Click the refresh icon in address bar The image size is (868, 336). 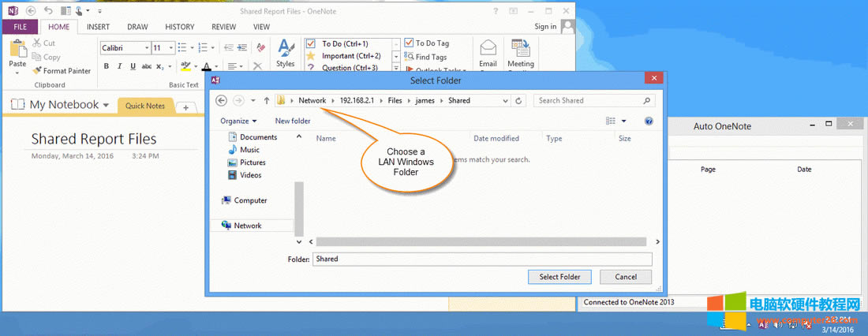[518, 101]
